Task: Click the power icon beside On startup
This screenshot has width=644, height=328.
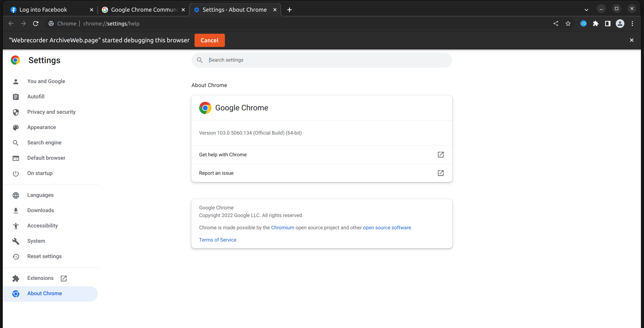Action: pyautogui.click(x=16, y=174)
